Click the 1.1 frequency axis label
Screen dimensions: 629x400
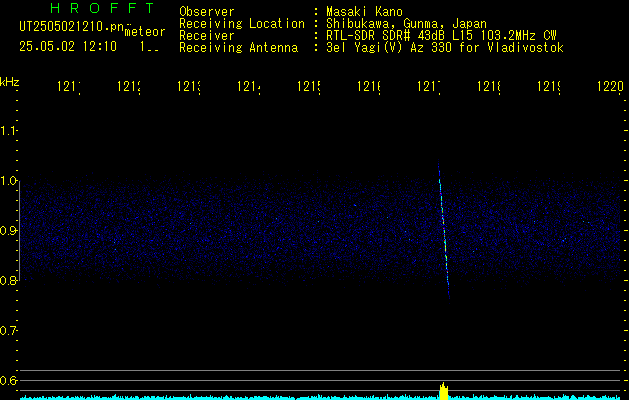tap(8, 130)
